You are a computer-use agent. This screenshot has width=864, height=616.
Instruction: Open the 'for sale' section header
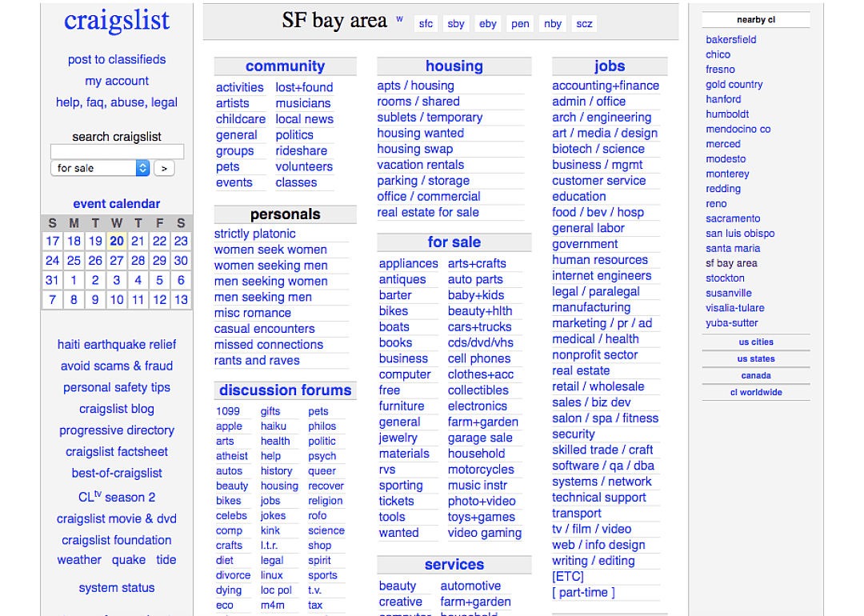point(454,242)
